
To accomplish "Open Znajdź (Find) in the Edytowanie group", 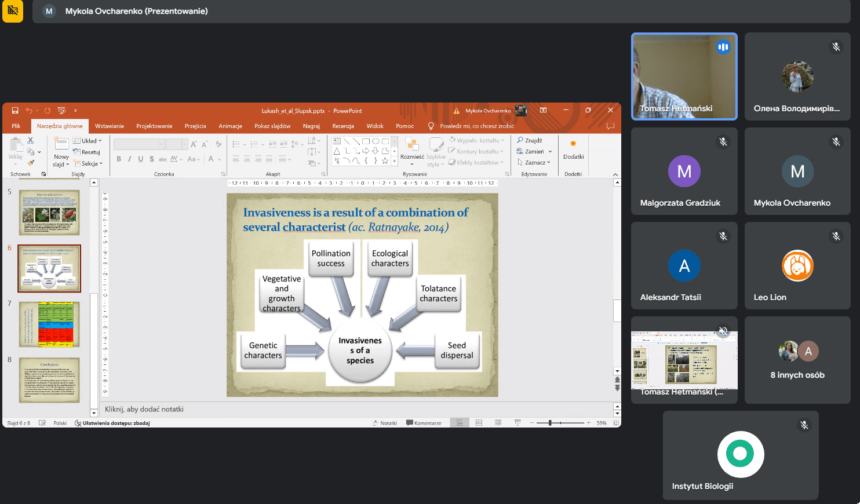I will click(530, 140).
